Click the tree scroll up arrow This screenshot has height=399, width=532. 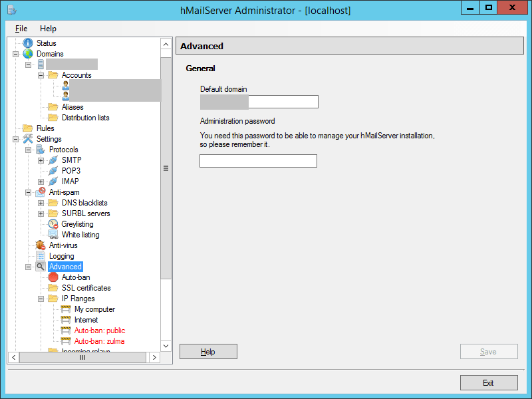pos(166,44)
